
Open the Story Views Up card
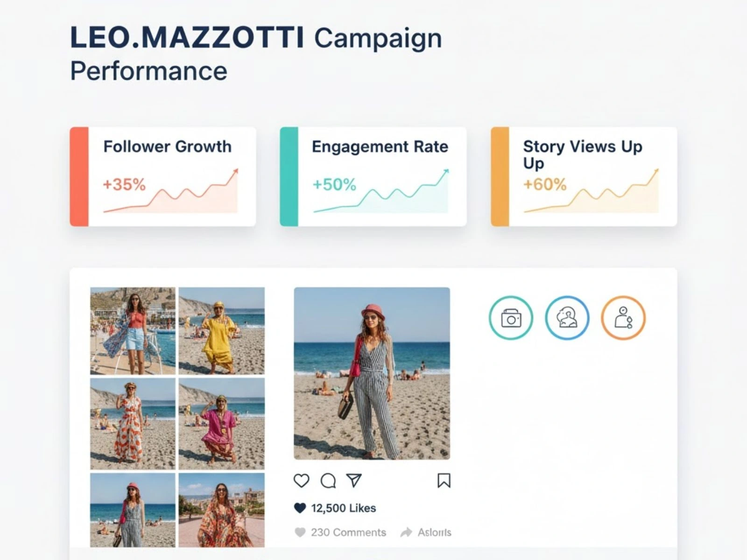click(x=584, y=176)
